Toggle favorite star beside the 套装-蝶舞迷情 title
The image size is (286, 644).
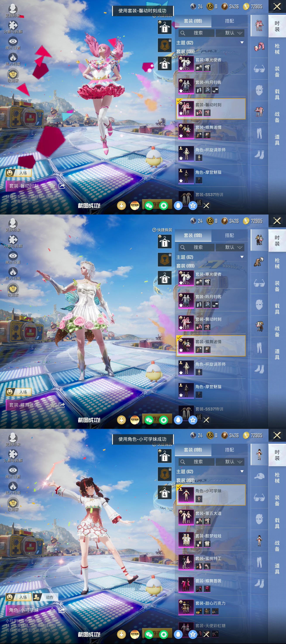coord(52,405)
